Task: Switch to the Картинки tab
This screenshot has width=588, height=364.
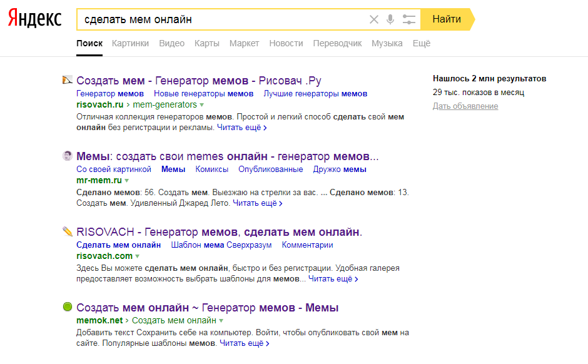Action: [130, 43]
